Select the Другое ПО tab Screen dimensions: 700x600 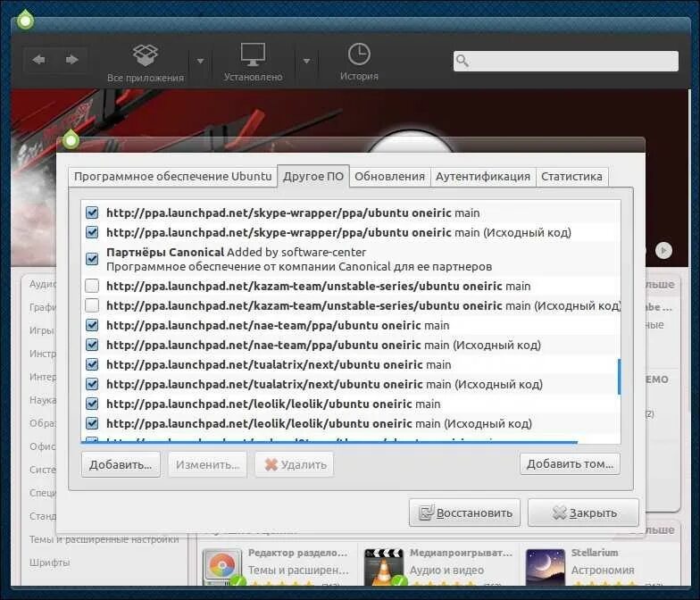point(313,177)
